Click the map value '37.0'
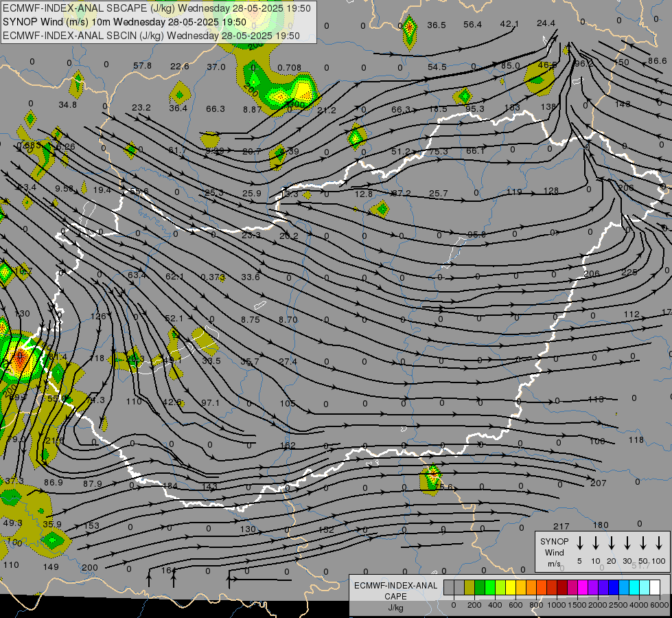The image size is (672, 618). [x=216, y=67]
